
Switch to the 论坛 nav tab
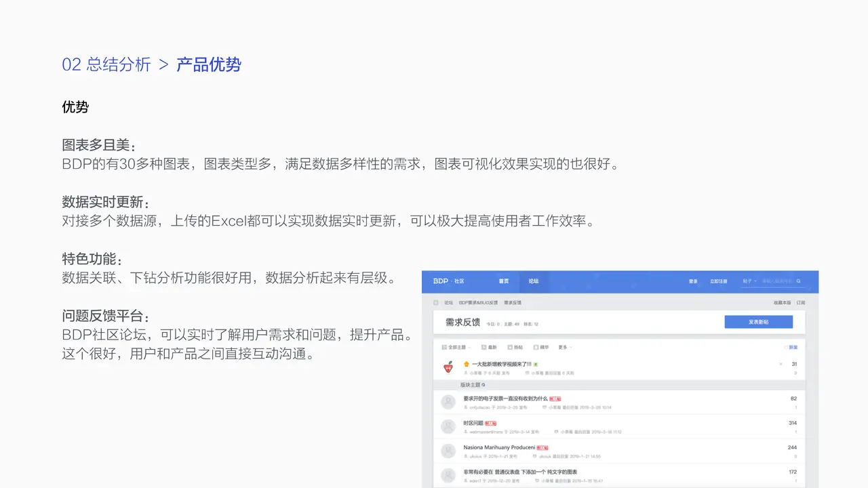coord(534,281)
